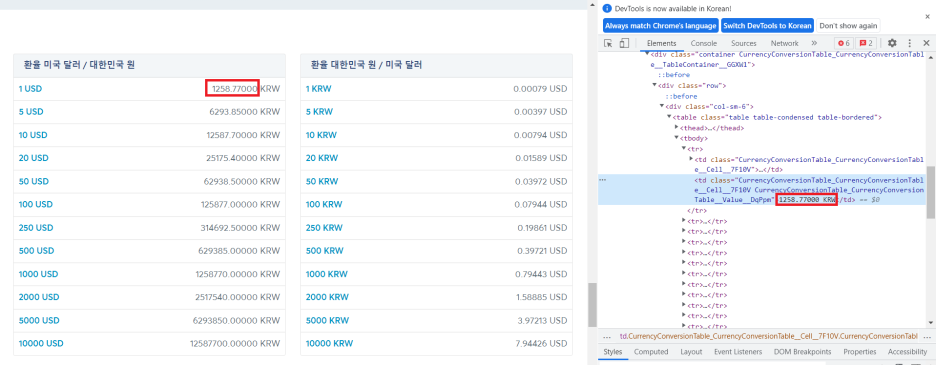Open the DevTools three-dot customize menu
Screen dimensions: 936x365
click(910, 43)
